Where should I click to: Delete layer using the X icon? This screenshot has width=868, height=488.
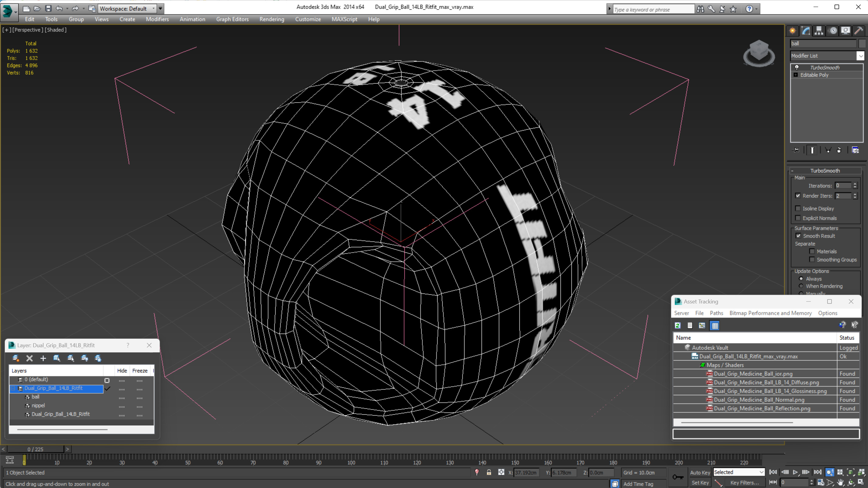pos(29,358)
